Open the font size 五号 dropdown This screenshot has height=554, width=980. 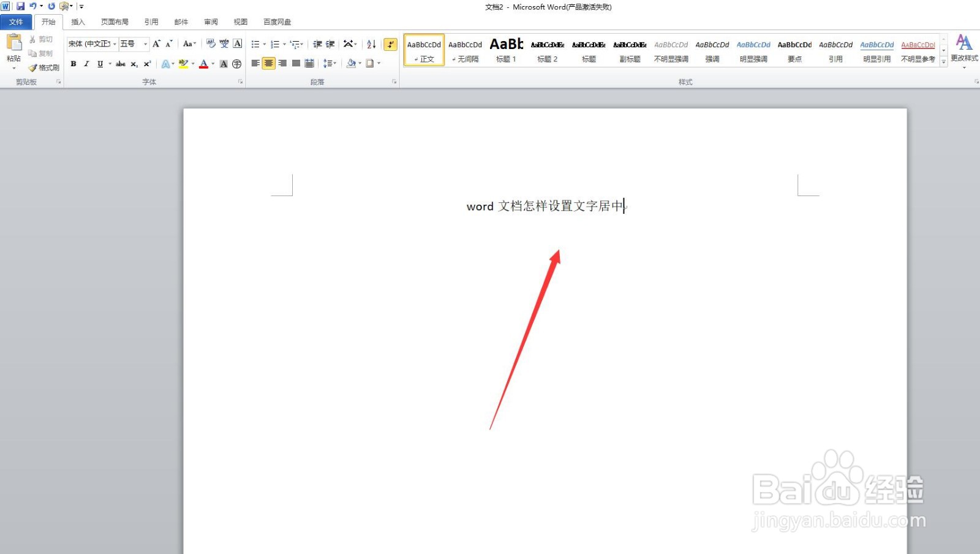pos(145,44)
